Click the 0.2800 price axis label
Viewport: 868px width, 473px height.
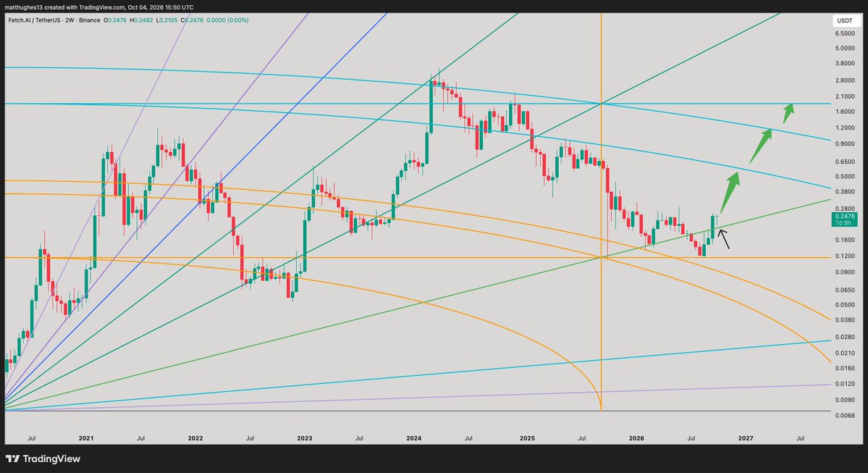click(x=845, y=209)
